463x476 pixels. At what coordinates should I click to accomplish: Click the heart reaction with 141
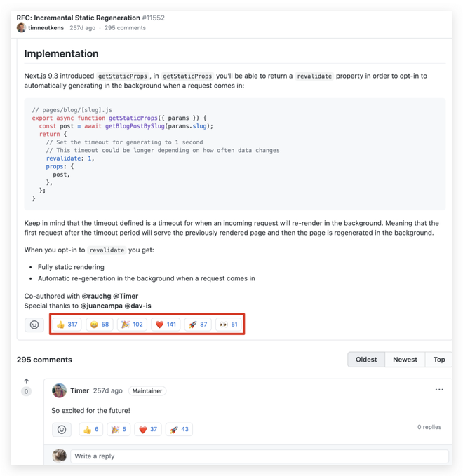tap(166, 325)
